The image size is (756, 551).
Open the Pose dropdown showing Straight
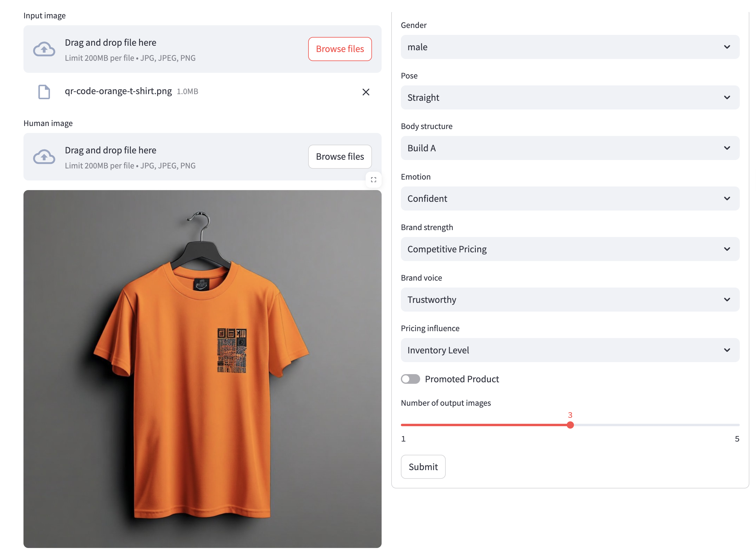click(570, 97)
